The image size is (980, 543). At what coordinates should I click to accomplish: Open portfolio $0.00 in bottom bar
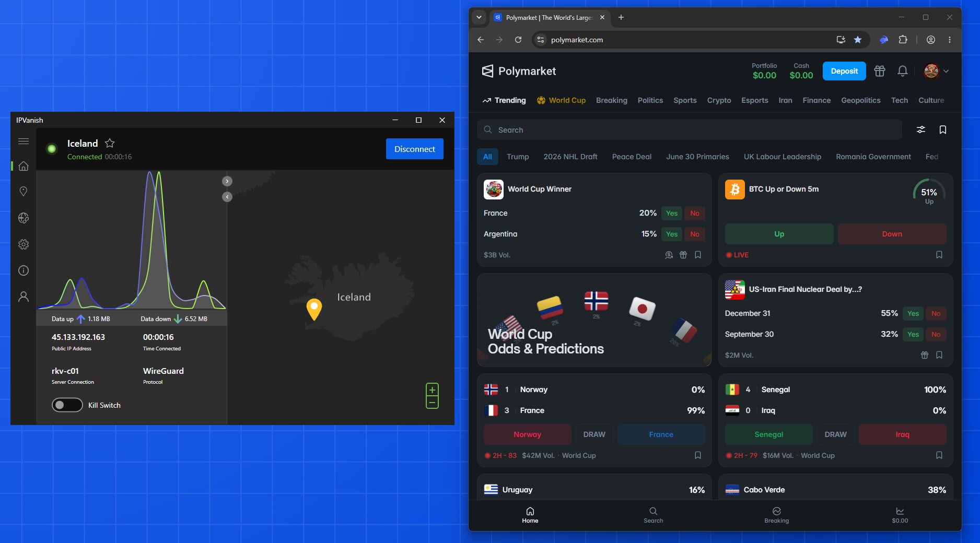pos(900,515)
